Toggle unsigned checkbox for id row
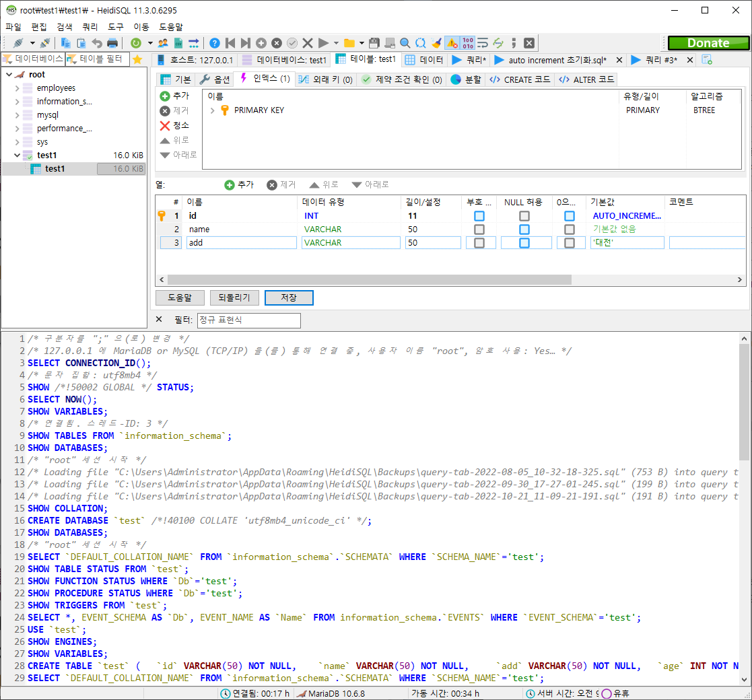Image resolution: width=752 pixels, height=700 pixels. click(479, 216)
